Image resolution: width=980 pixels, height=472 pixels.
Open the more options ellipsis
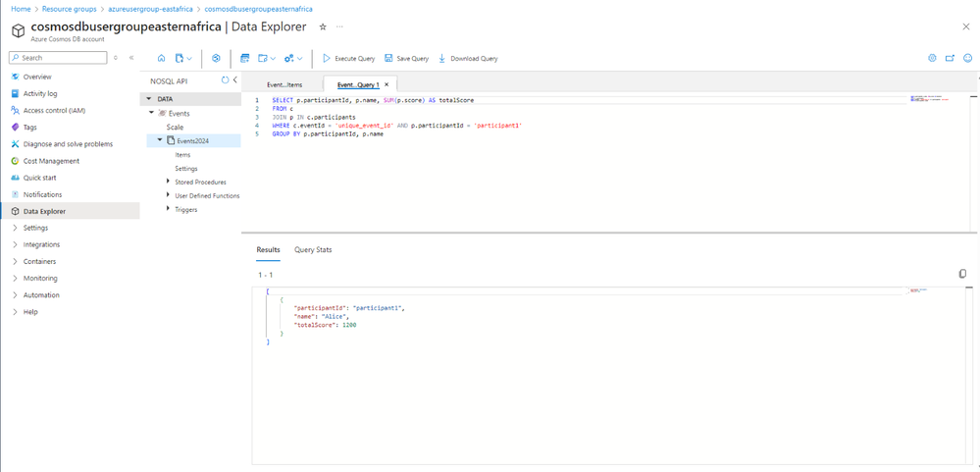[339, 26]
